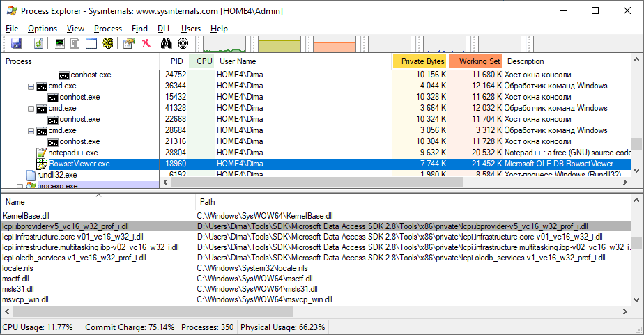The width and height of the screenshot is (644, 335).
Task: Click notepad++.exe process icon
Action: click(42, 153)
